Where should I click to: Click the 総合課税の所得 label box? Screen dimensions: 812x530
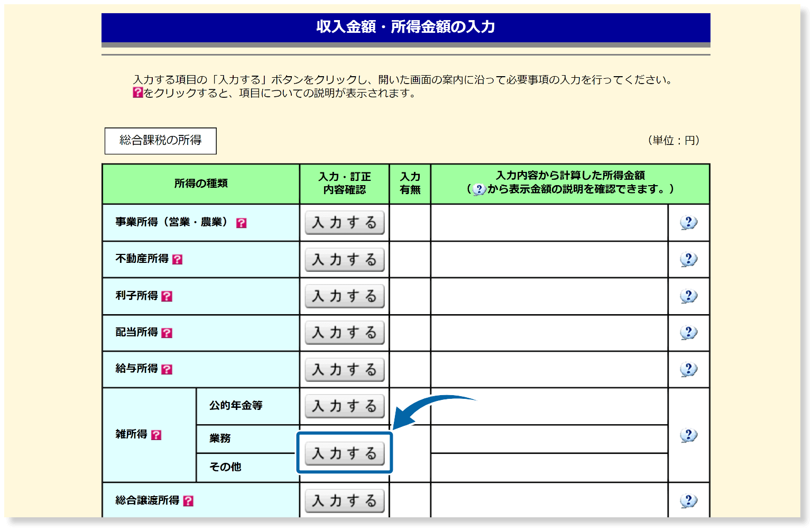coord(161,141)
